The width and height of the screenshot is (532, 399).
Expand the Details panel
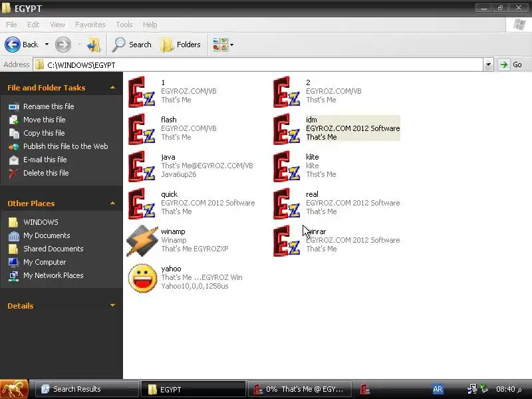click(112, 305)
